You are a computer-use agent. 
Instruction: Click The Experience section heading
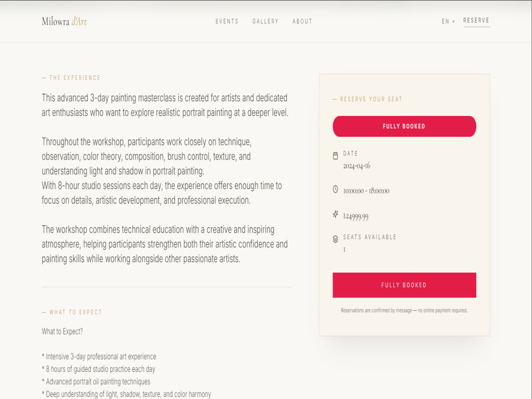pos(71,78)
